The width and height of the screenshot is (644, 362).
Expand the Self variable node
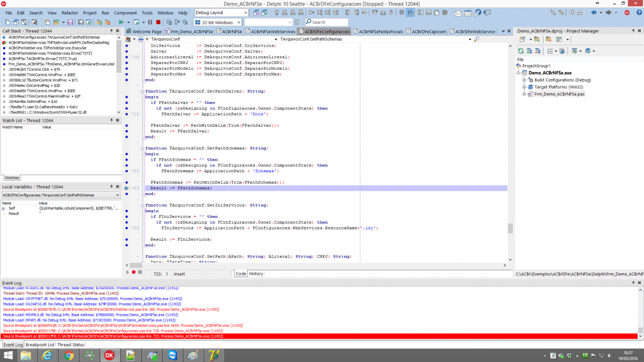3,209
